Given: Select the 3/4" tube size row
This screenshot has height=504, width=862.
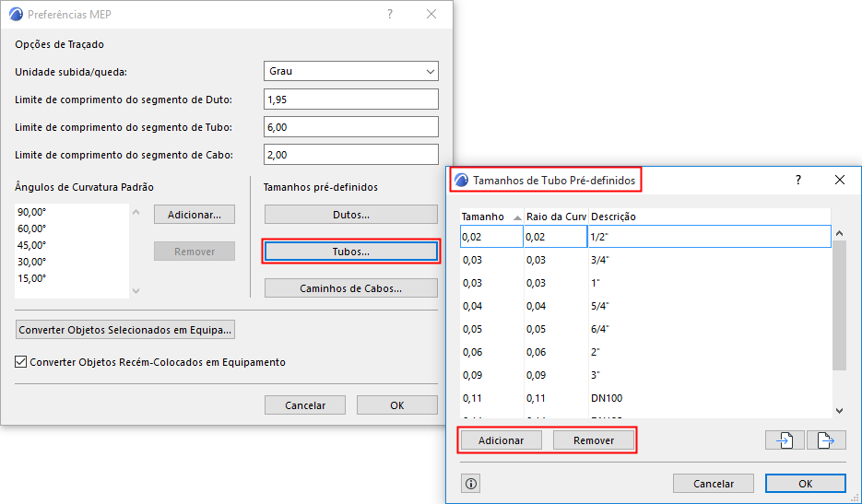Looking at the screenshot, I should pyautogui.click(x=645, y=260).
